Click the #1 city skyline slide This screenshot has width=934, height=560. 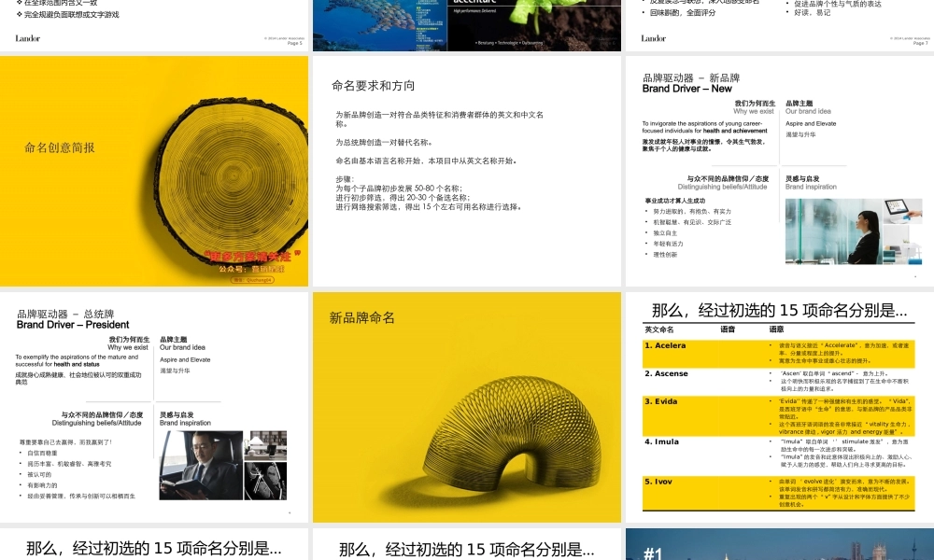(x=778, y=545)
